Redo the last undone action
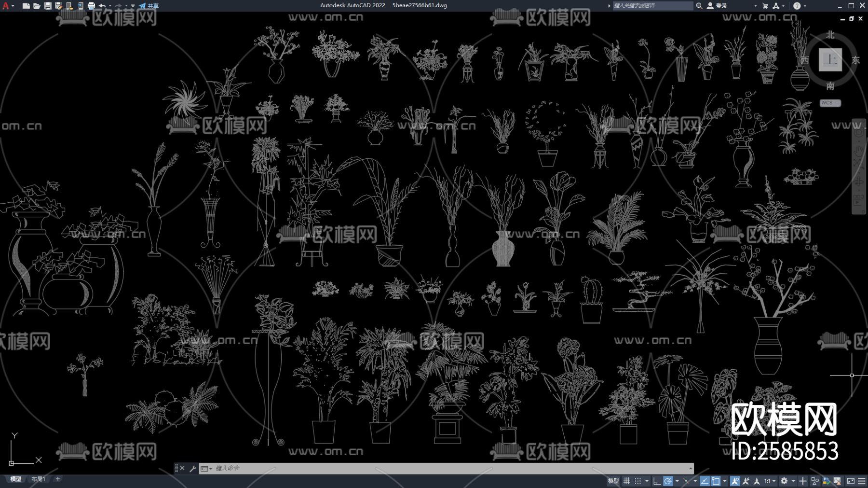868x488 pixels. point(118,6)
